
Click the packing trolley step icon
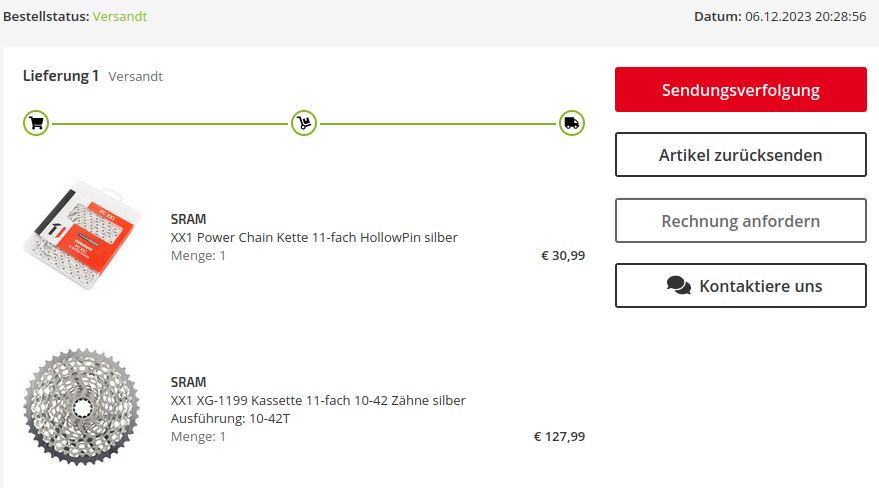pos(304,124)
